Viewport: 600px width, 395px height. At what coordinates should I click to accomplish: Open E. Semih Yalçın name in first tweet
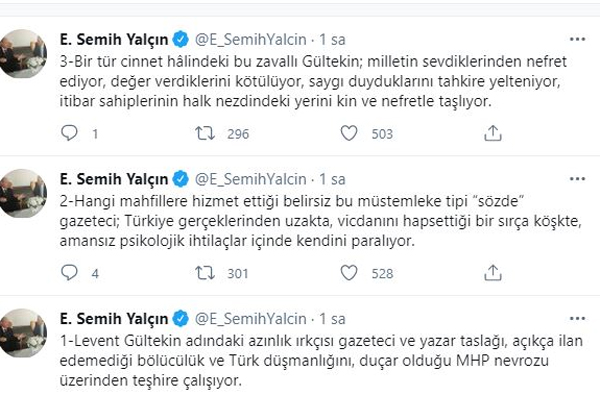click(x=114, y=39)
